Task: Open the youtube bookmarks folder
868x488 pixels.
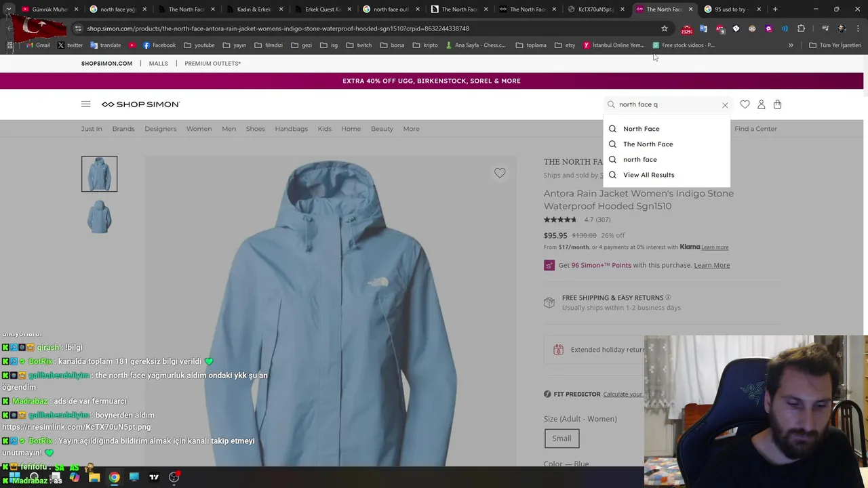Action: 199,45
